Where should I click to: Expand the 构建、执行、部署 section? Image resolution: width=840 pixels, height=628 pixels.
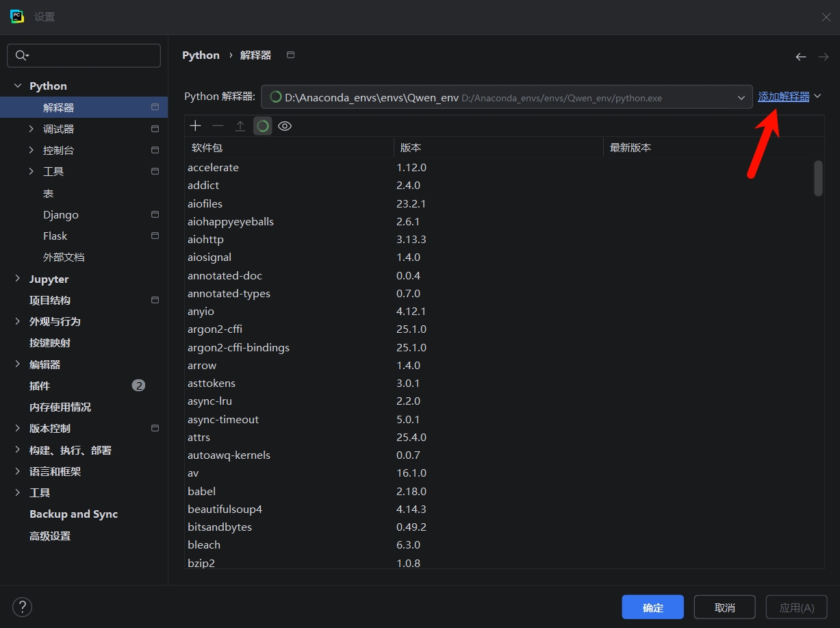pyautogui.click(x=18, y=450)
